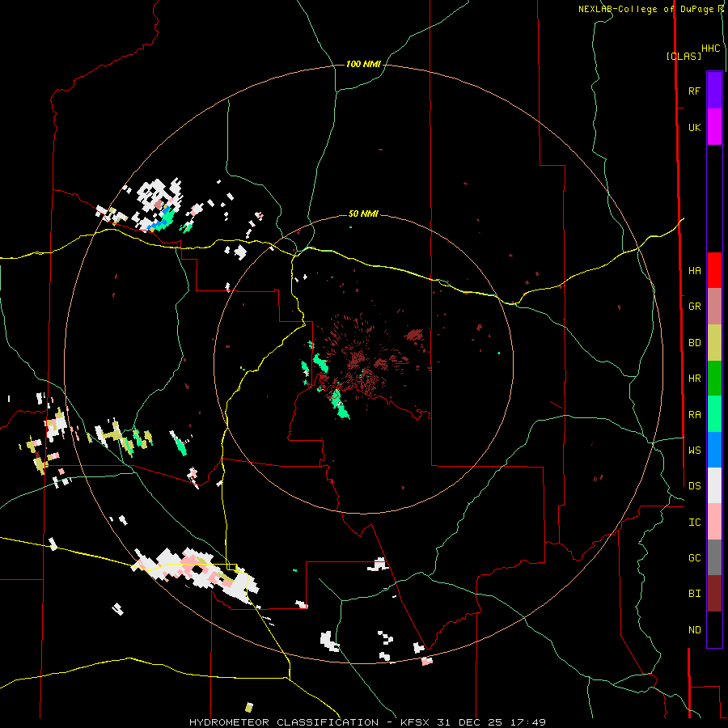Pick the dark red BI biological swatch
The width and height of the screenshot is (728, 728).
click(714, 594)
